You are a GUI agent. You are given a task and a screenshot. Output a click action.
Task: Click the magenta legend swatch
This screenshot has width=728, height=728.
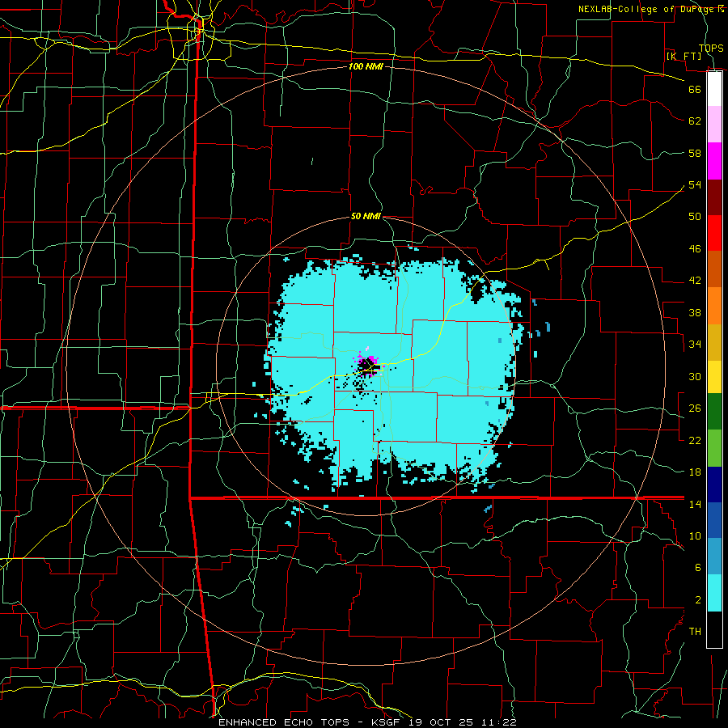pos(714,161)
